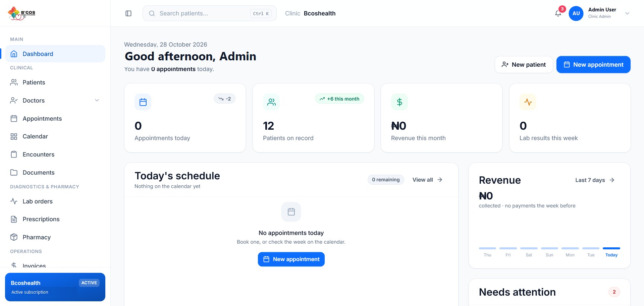
Task: Toggle the sidebar collapse icon
Action: click(128, 13)
